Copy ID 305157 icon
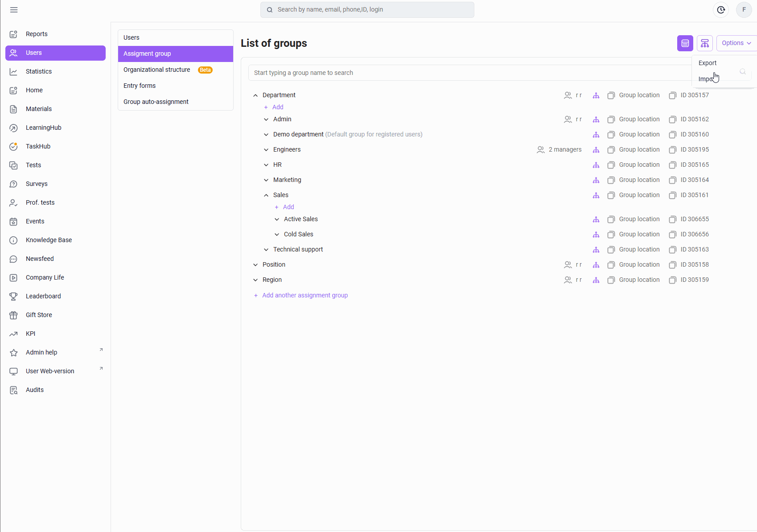The width and height of the screenshot is (757, 532). coord(673,95)
